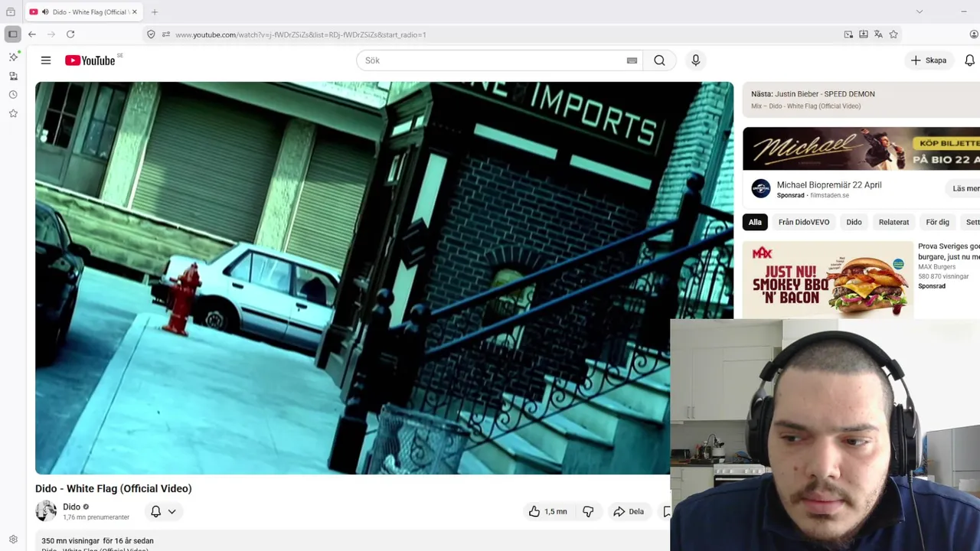Like the video with thumbs up
This screenshot has height=551, width=980.
(x=547, y=511)
